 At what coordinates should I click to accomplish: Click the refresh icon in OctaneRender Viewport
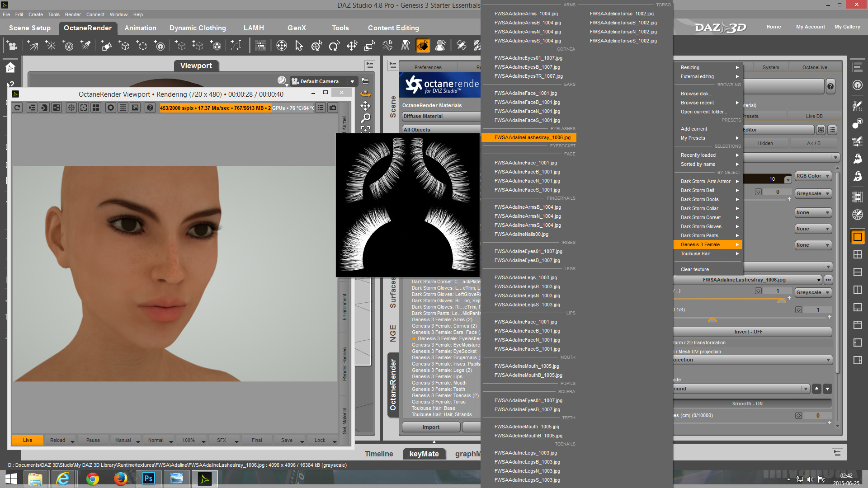point(17,108)
